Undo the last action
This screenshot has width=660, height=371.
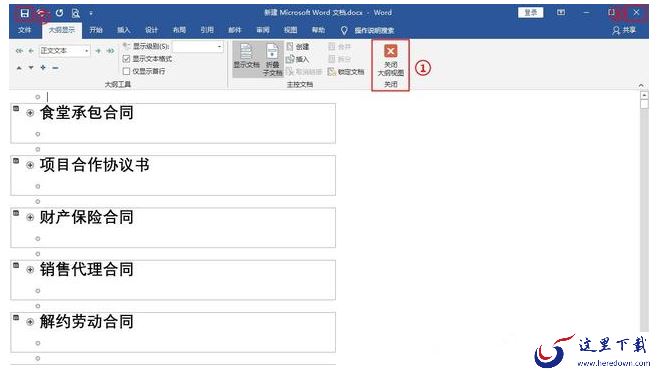click(41, 13)
